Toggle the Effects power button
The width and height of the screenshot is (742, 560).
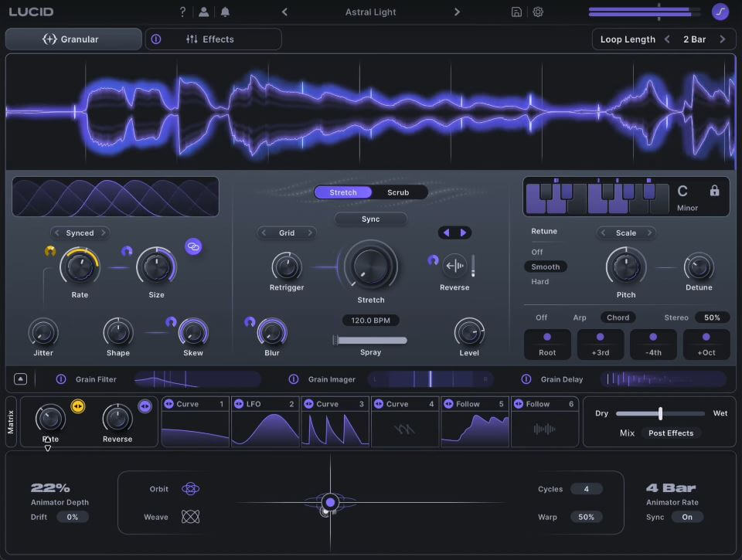click(155, 39)
